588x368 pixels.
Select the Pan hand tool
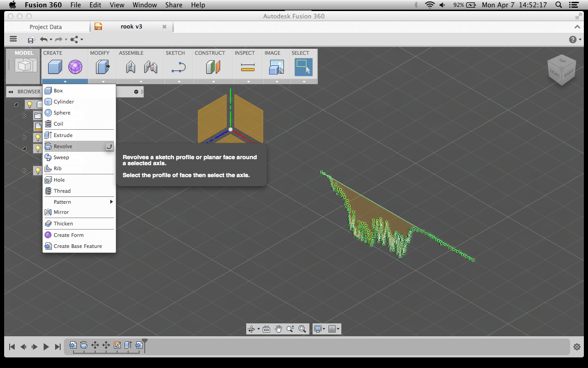(278, 329)
